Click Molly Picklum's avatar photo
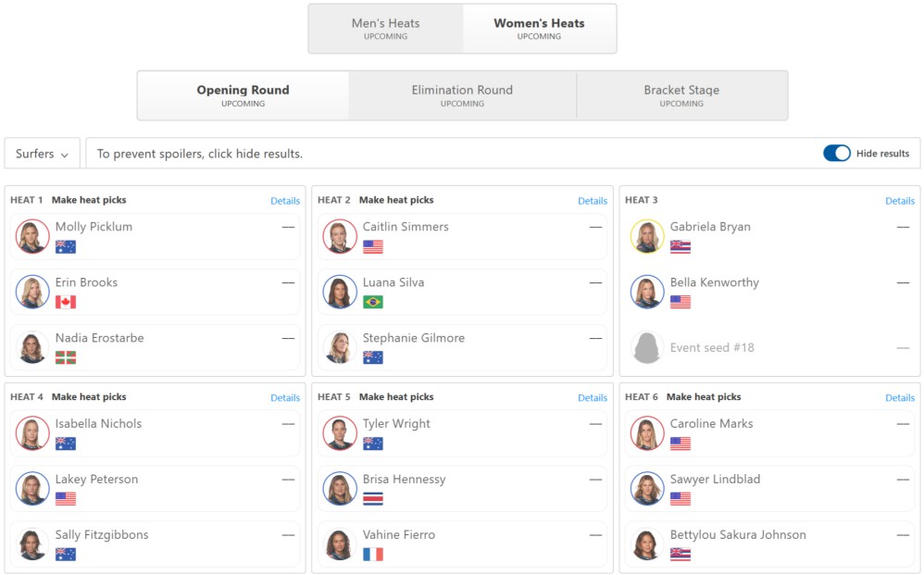 [x=32, y=236]
